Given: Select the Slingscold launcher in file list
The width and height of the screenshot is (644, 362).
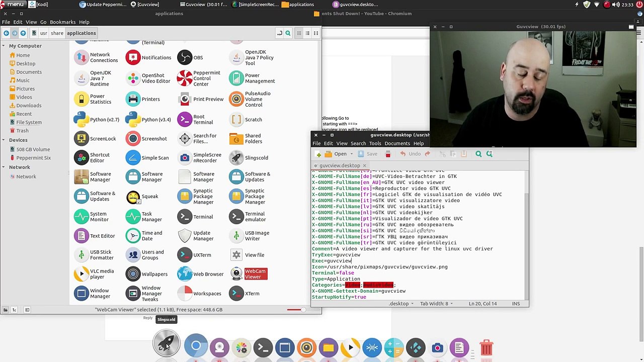Looking at the screenshot, I should (x=236, y=158).
